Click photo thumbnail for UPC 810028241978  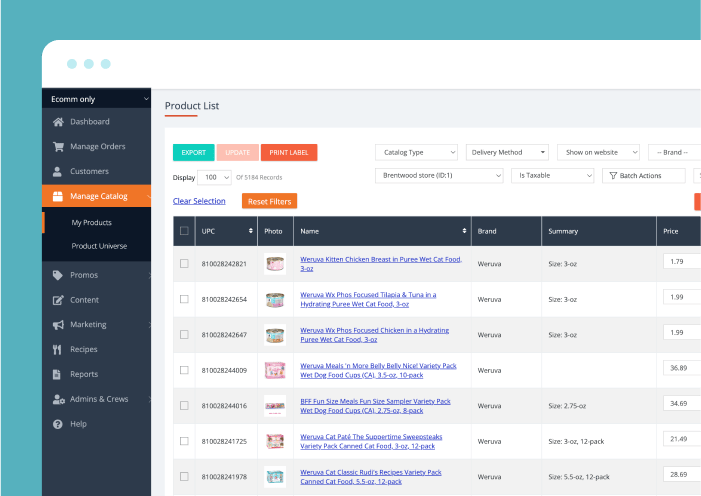[275, 477]
